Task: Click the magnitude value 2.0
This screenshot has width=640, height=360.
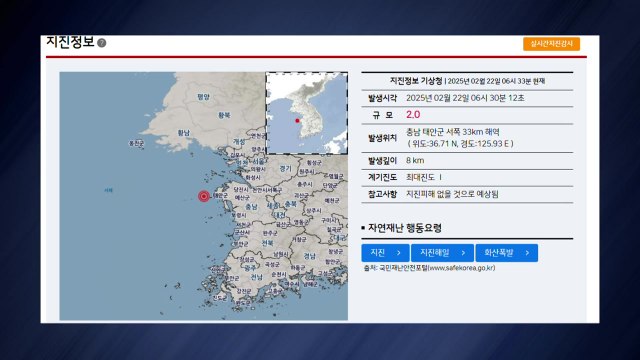Action: pyautogui.click(x=413, y=115)
